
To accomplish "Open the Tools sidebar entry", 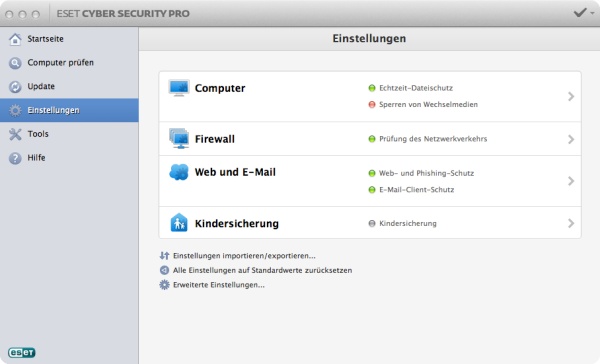I will (69, 134).
